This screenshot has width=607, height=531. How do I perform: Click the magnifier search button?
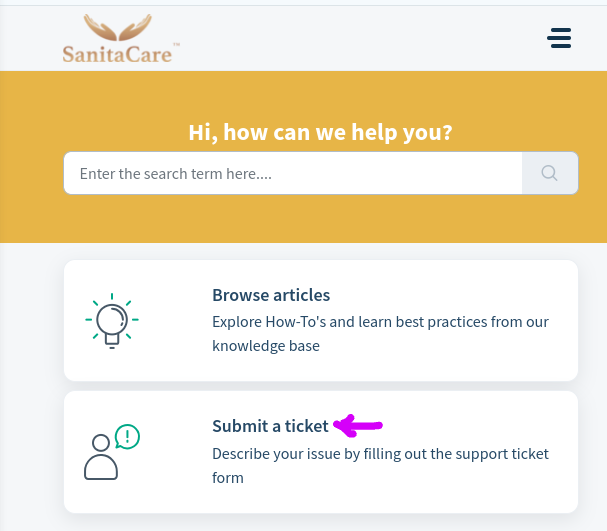tap(549, 173)
